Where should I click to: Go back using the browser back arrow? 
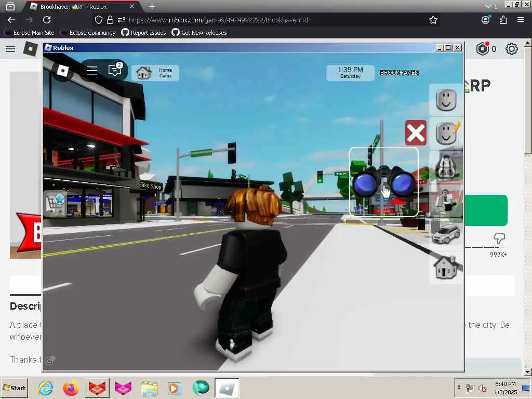(11, 20)
